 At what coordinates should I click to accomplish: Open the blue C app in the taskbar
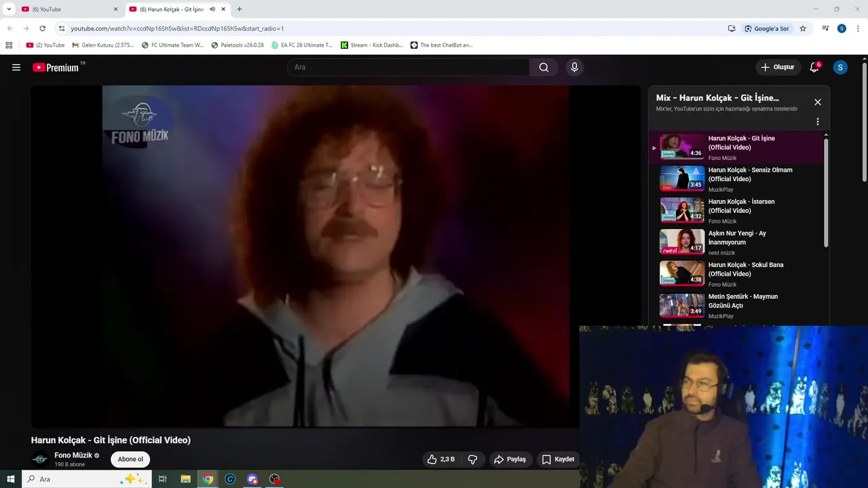point(230,479)
